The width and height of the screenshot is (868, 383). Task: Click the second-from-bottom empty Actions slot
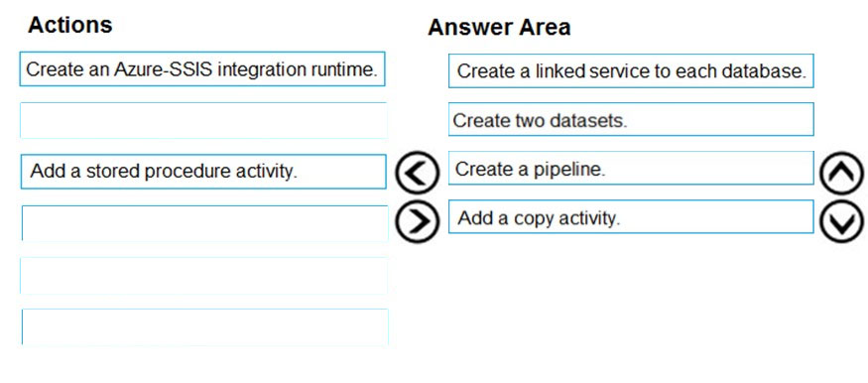tap(203, 275)
